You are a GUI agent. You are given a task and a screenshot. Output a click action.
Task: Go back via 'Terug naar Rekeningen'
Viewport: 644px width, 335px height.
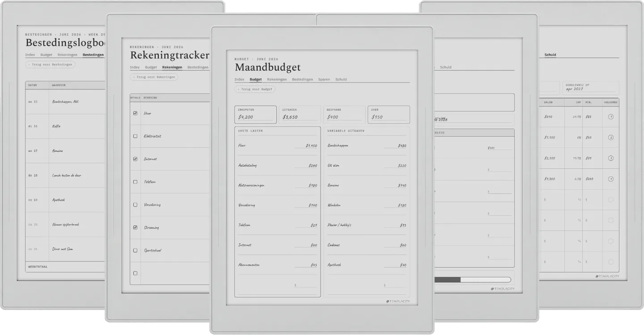154,77
